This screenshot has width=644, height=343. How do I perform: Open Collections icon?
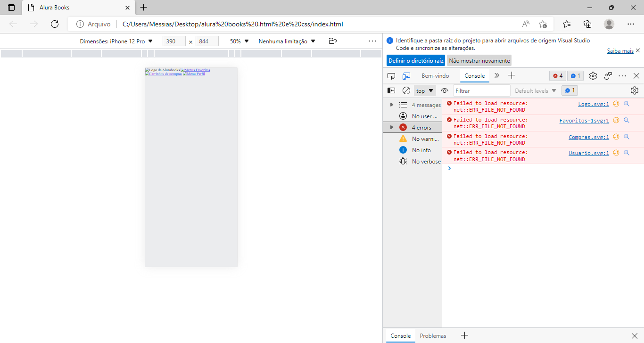(x=587, y=24)
